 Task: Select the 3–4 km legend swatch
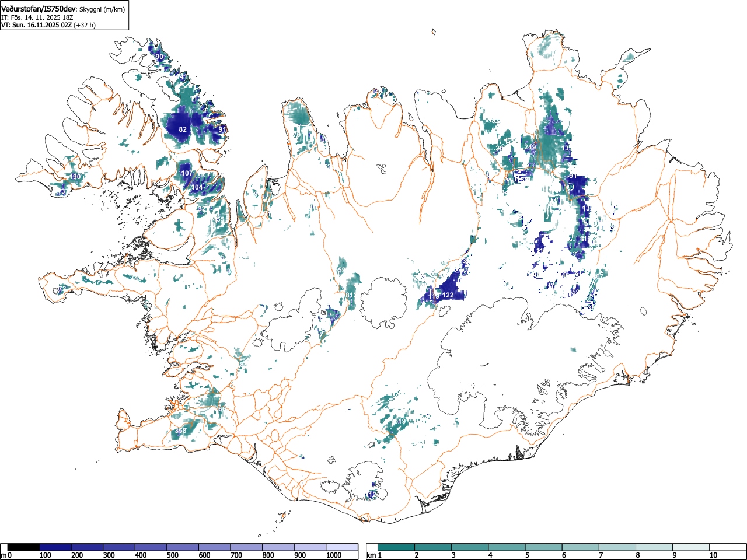click(470, 547)
